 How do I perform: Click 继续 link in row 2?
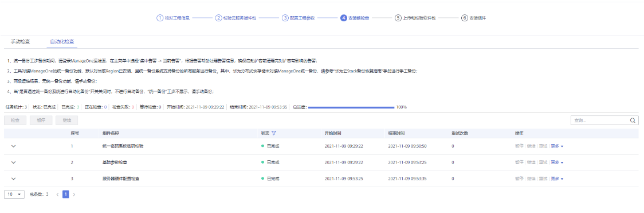(531, 162)
